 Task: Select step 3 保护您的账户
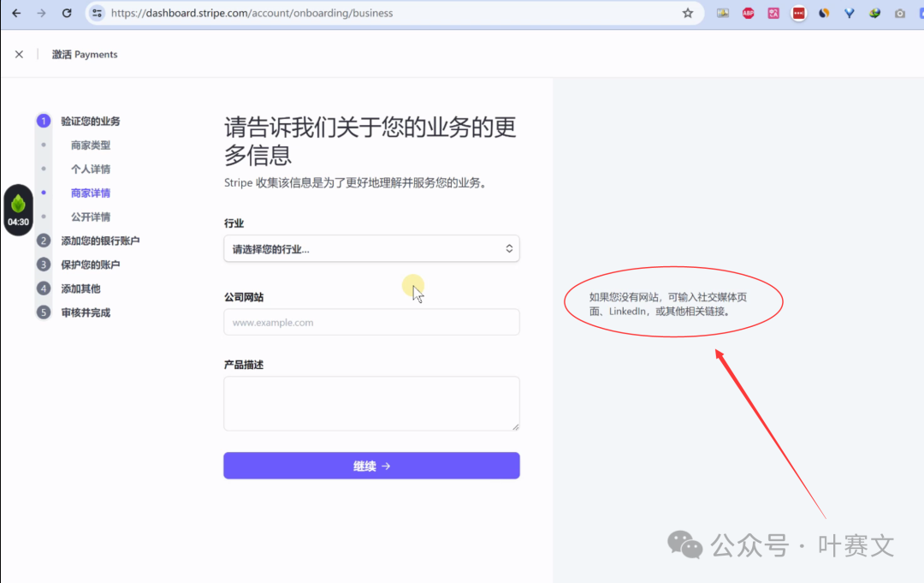click(91, 265)
